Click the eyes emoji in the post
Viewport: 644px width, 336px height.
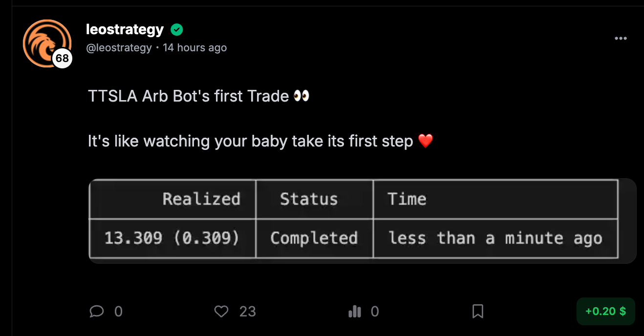tap(301, 96)
